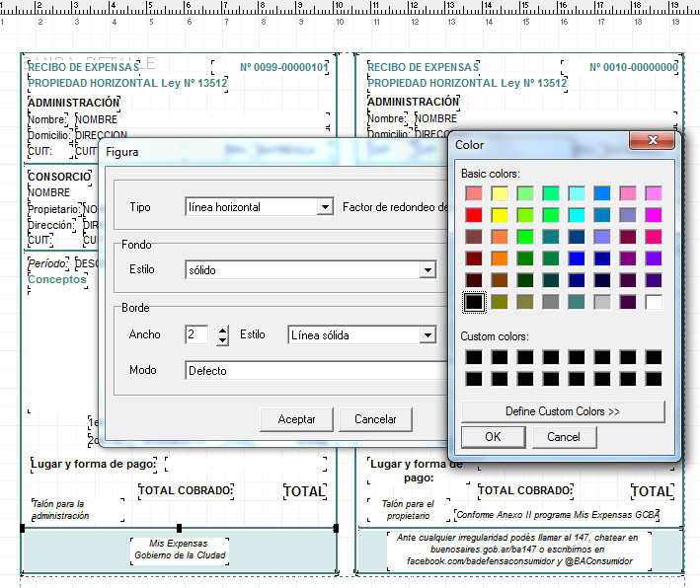The height and width of the screenshot is (588, 700).
Task: Open Define Custom Colors panel
Action: (x=562, y=410)
